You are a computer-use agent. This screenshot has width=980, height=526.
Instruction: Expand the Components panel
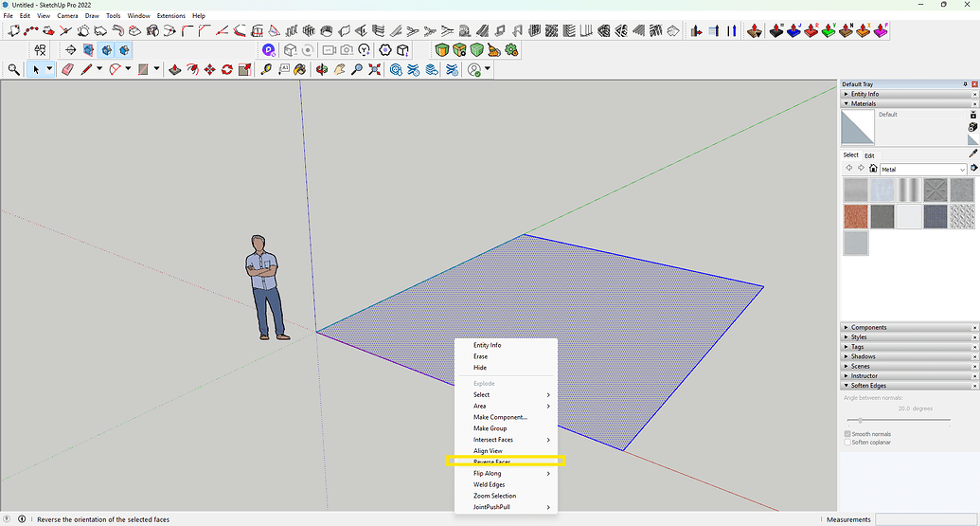(868, 328)
